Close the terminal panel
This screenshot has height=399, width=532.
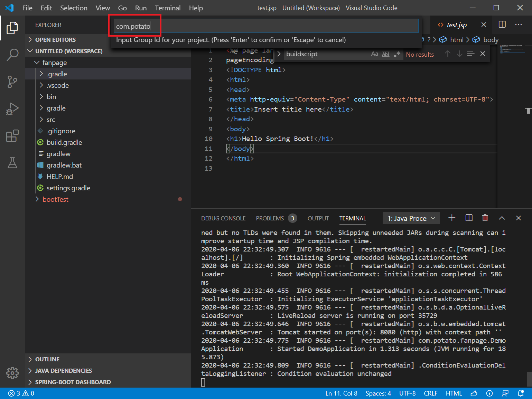point(519,218)
